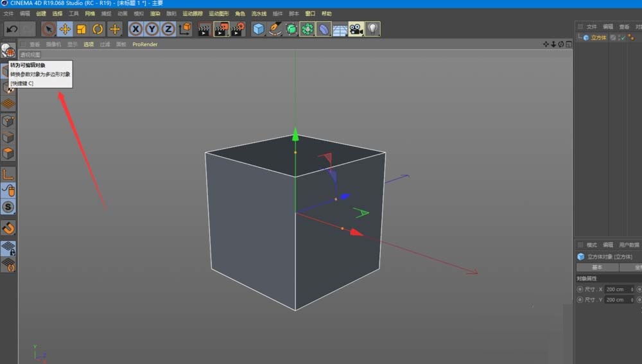Enable the Snap magnet tool
The image size is (642, 364).
click(8, 228)
